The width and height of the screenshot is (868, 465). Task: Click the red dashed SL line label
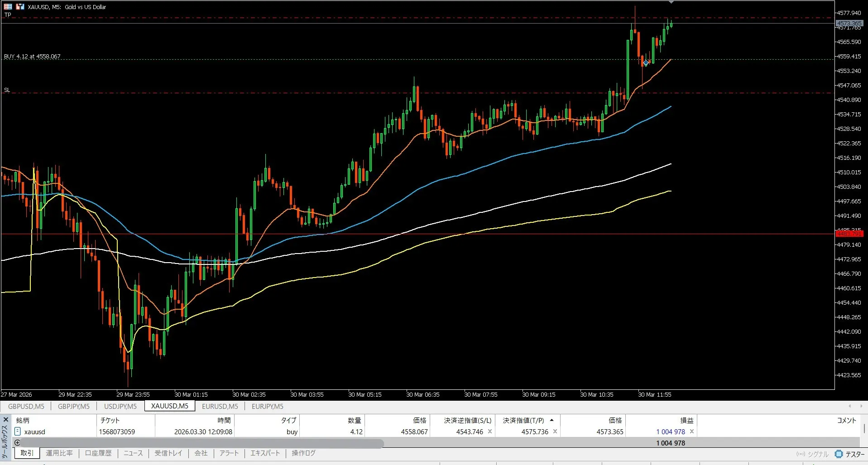7,90
